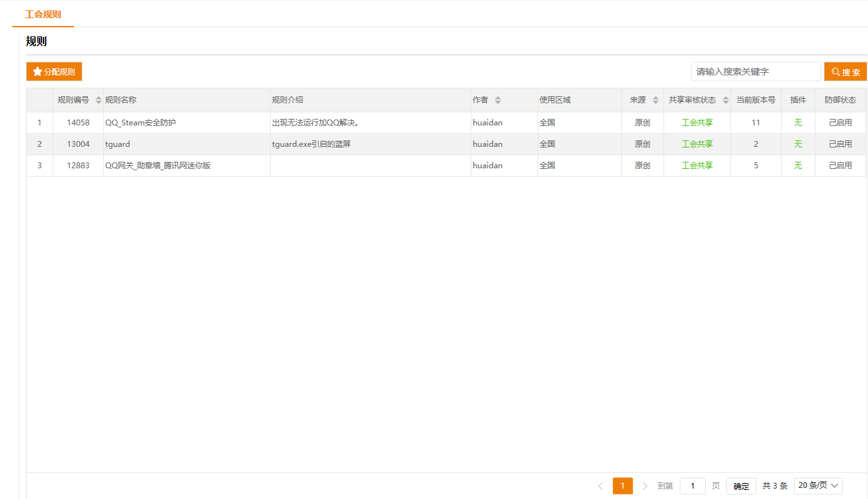868x499 pixels.
Task: Click 工会共享 status for rule 14058
Action: pyautogui.click(x=697, y=123)
